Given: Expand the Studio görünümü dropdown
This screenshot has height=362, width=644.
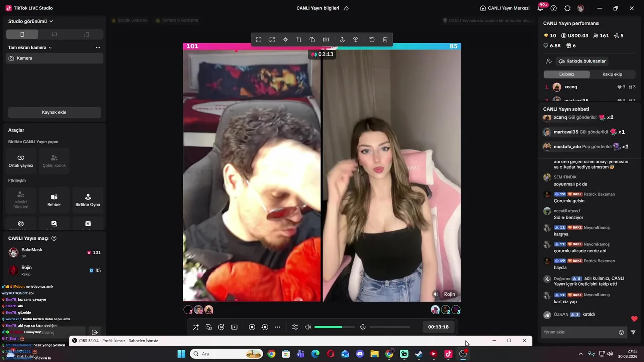Looking at the screenshot, I should click(x=31, y=21).
